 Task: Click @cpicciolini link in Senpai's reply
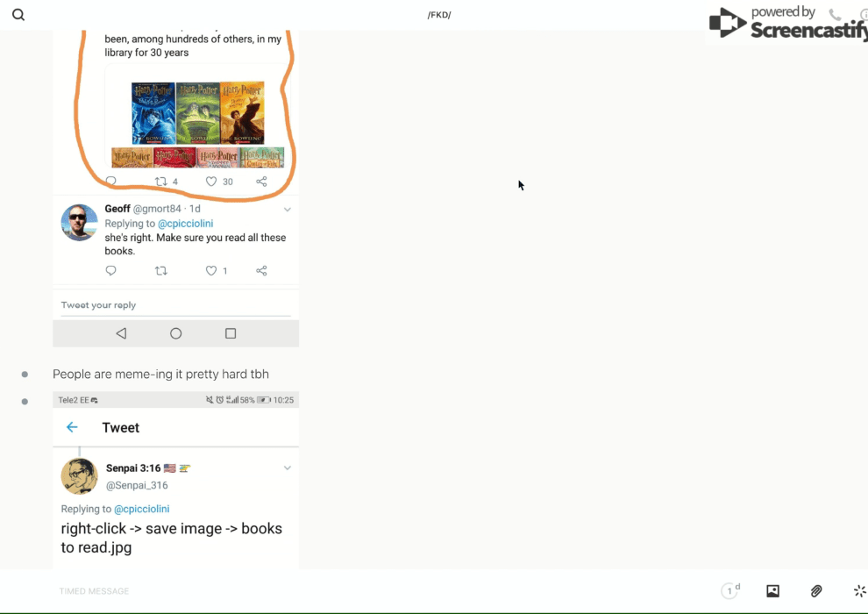(x=141, y=509)
